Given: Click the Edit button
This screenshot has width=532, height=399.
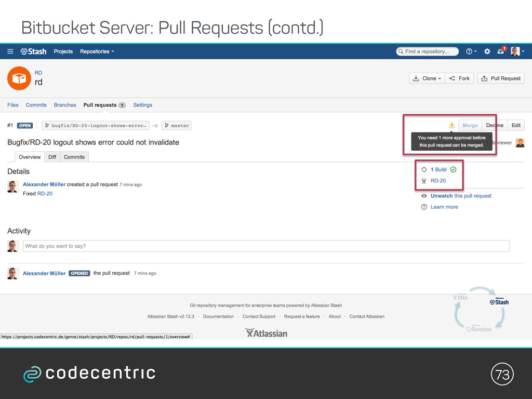Looking at the screenshot, I should coord(516,126).
